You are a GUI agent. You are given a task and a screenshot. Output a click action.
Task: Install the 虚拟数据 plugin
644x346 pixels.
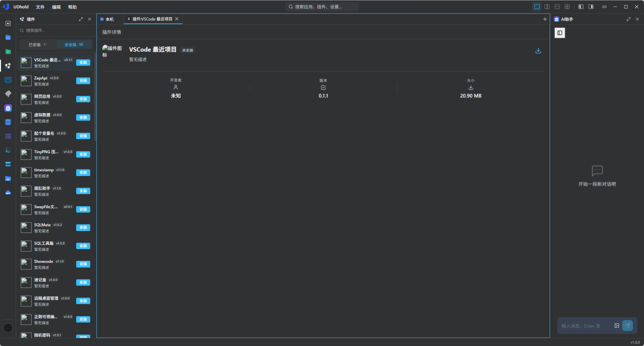tap(83, 118)
